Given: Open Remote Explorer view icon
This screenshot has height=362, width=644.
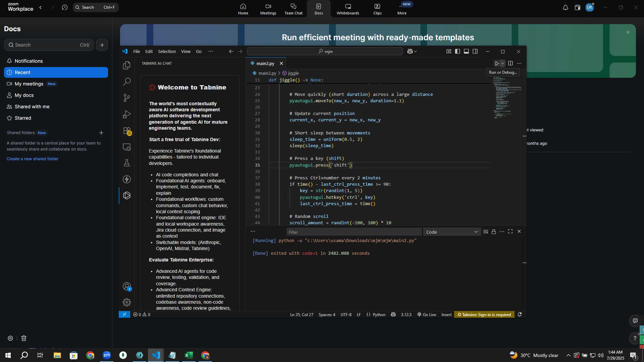Looking at the screenshot, I should pyautogui.click(x=127, y=147).
